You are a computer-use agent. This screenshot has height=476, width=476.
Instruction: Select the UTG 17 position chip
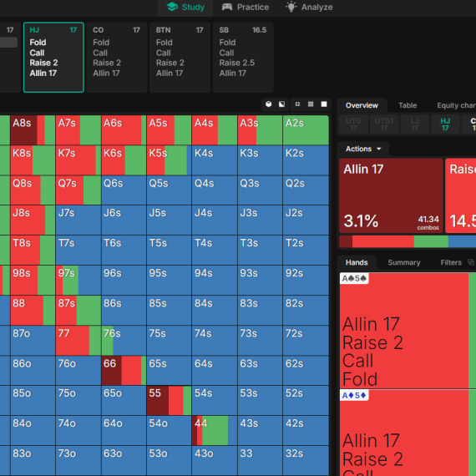[x=354, y=124]
